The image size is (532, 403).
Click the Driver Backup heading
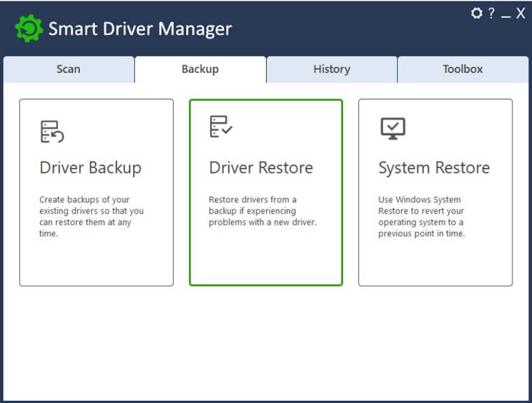(x=90, y=168)
